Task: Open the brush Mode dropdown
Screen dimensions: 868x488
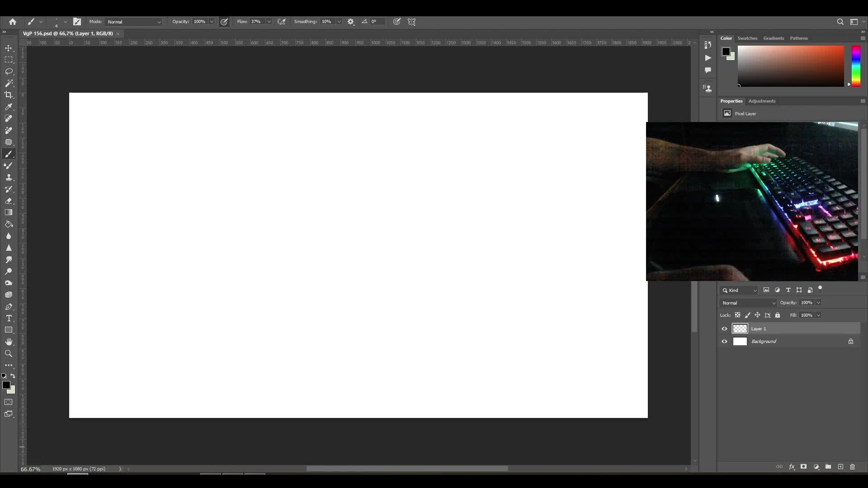Action: [x=134, y=22]
